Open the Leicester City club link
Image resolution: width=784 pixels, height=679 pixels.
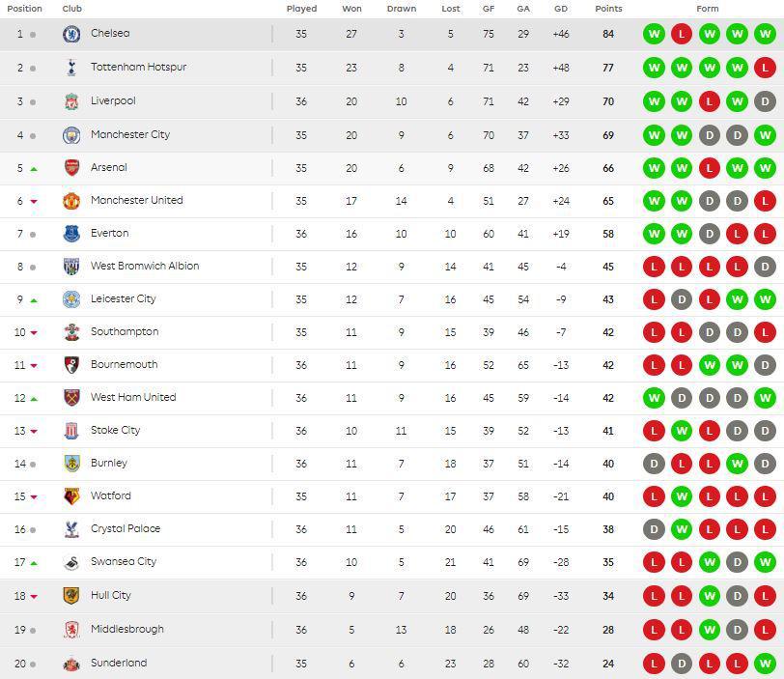click(124, 299)
